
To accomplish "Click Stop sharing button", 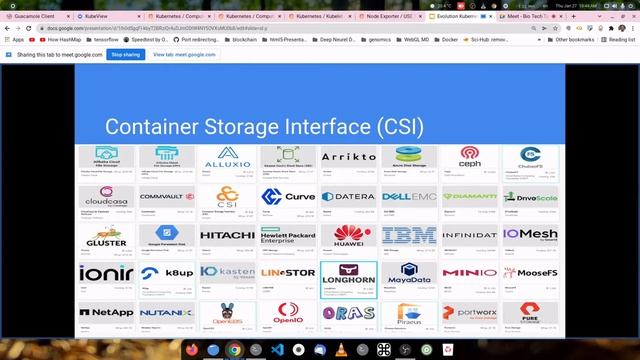I will [x=126, y=54].
